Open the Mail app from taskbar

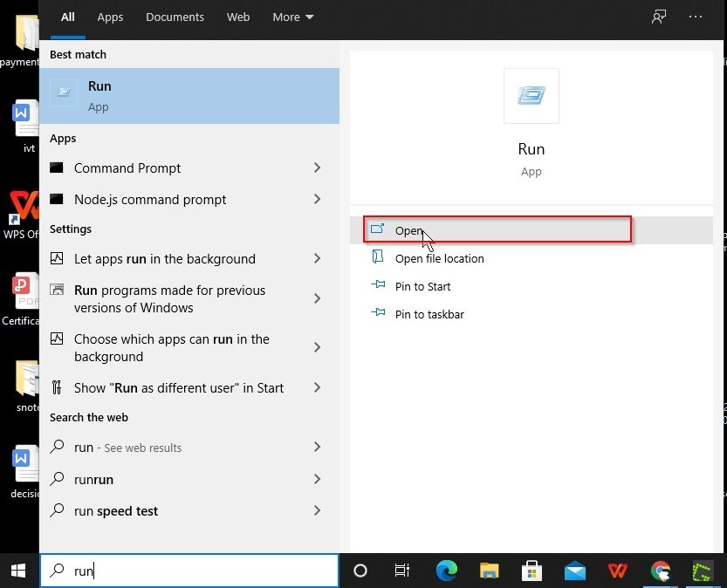(574, 571)
